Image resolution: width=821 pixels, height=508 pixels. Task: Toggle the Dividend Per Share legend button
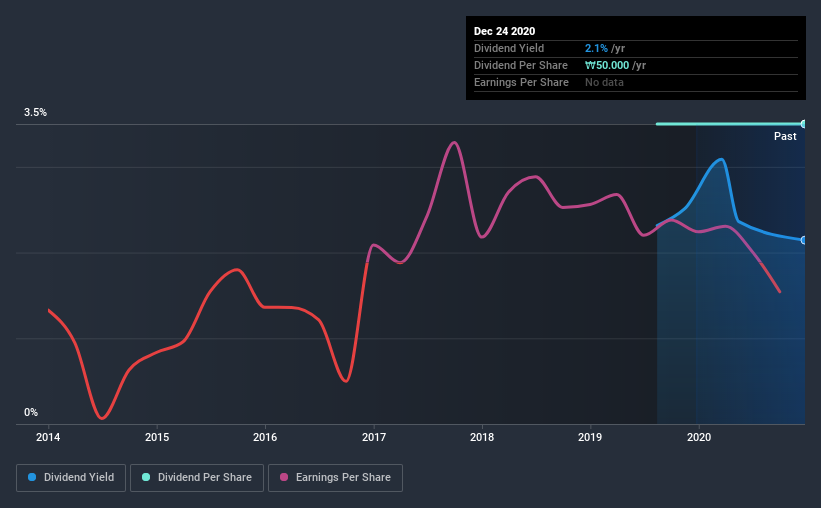pos(197,478)
